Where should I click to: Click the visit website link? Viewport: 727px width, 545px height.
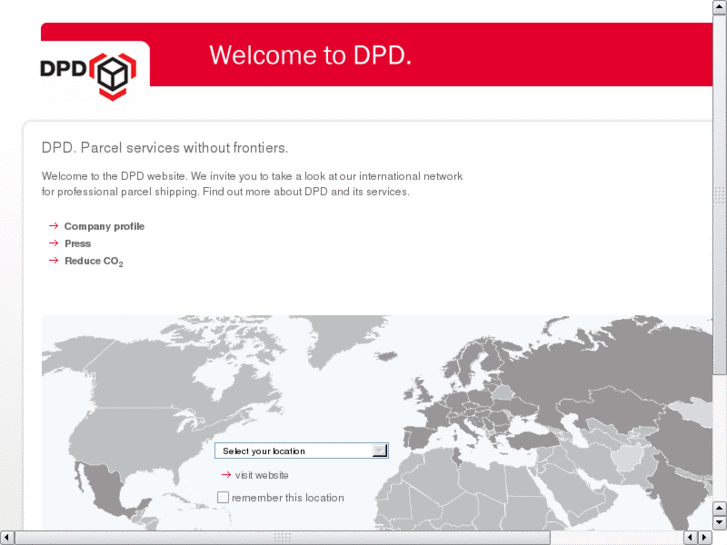[261, 475]
